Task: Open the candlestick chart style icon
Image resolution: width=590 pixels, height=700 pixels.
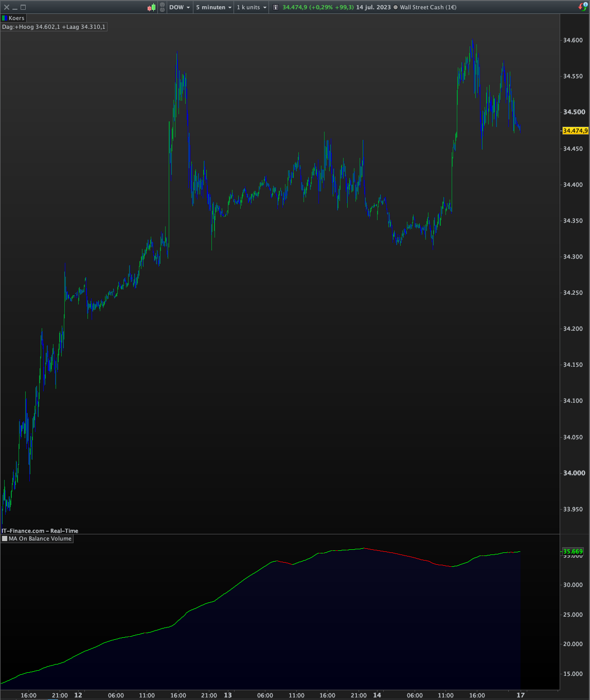Action: pos(151,7)
